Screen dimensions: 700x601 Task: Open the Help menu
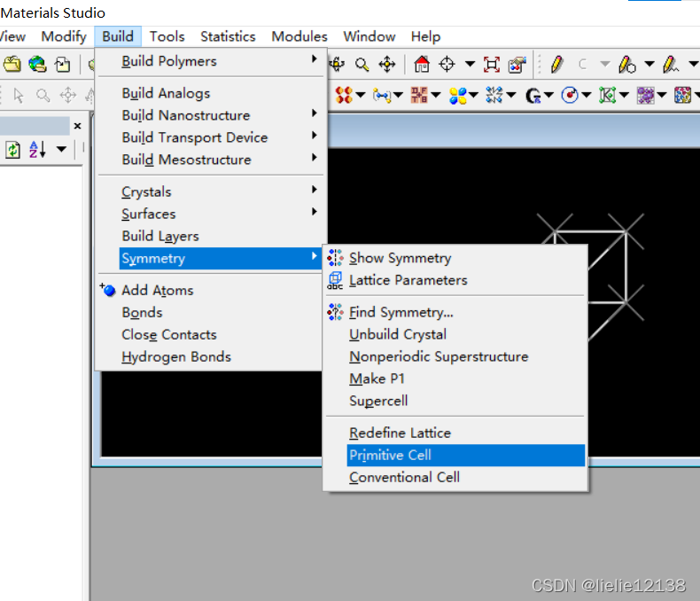(425, 36)
